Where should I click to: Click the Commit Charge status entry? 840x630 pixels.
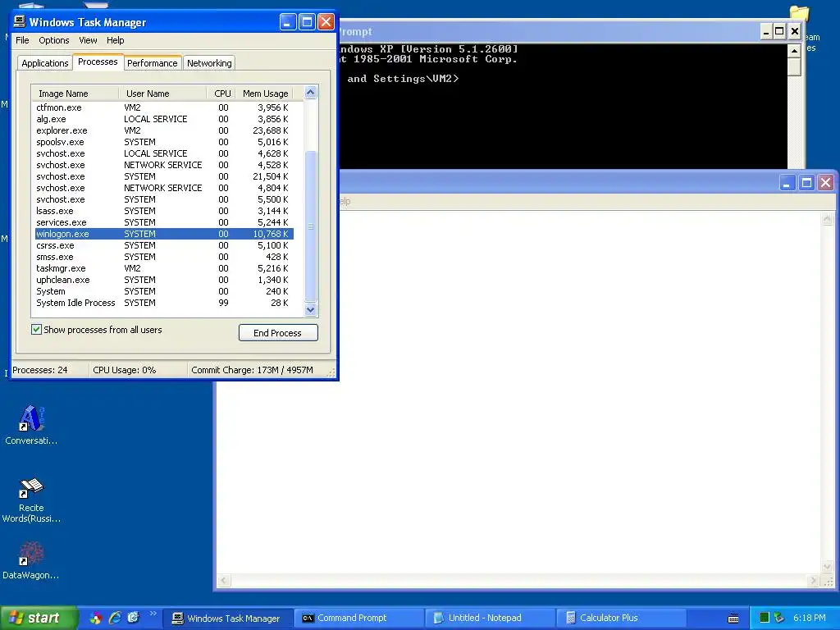[x=252, y=370]
